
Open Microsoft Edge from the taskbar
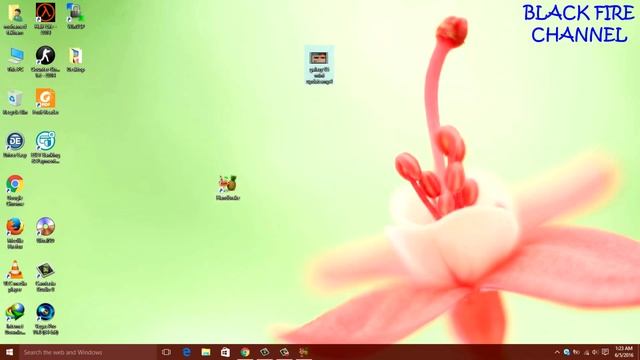pos(186,352)
